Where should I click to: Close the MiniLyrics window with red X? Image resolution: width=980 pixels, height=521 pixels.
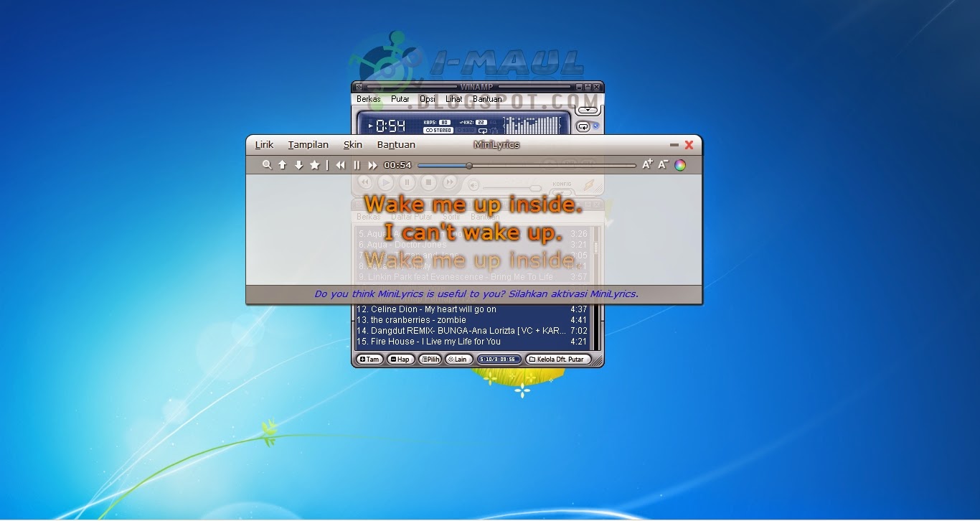click(689, 145)
